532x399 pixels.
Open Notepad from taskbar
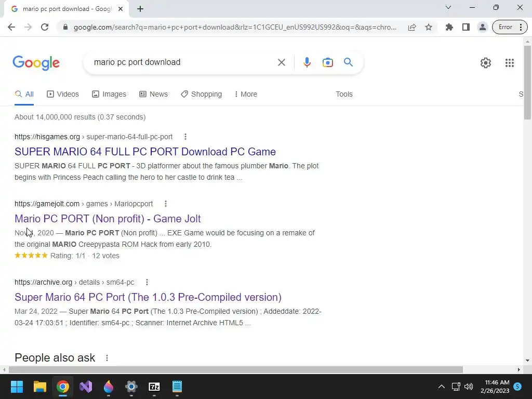point(177,387)
